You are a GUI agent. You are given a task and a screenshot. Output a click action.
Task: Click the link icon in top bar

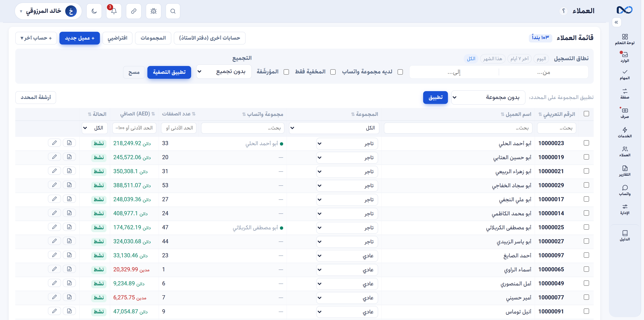pos(134,11)
